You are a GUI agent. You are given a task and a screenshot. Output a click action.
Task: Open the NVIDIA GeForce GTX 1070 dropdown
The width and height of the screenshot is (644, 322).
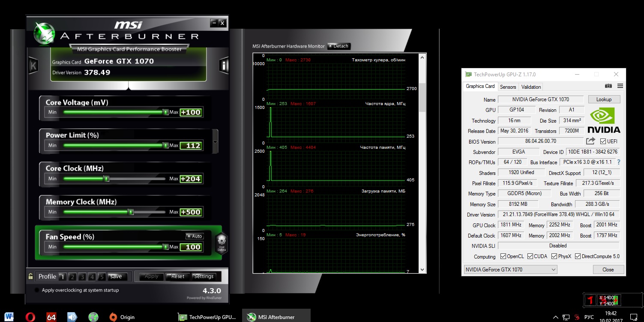tap(510, 270)
